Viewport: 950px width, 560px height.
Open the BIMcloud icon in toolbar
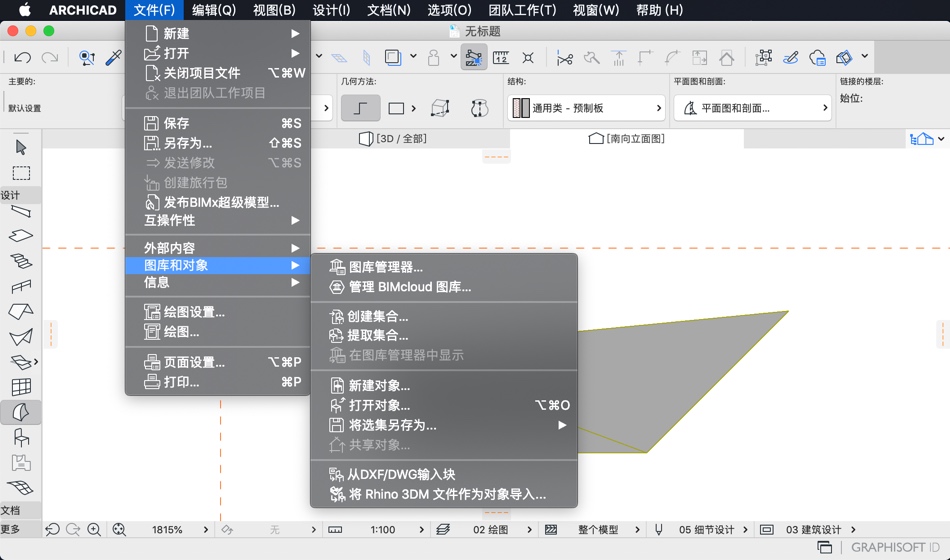pos(817,58)
